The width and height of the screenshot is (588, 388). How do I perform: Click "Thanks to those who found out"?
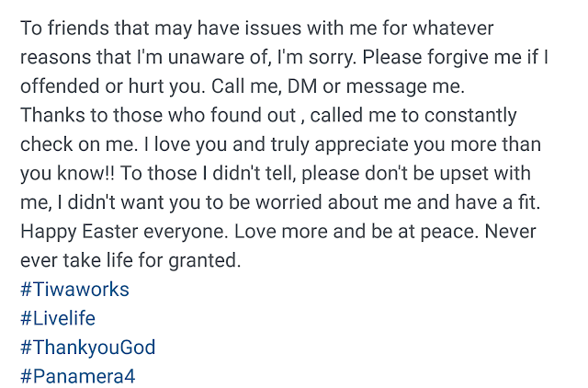[x=158, y=115]
